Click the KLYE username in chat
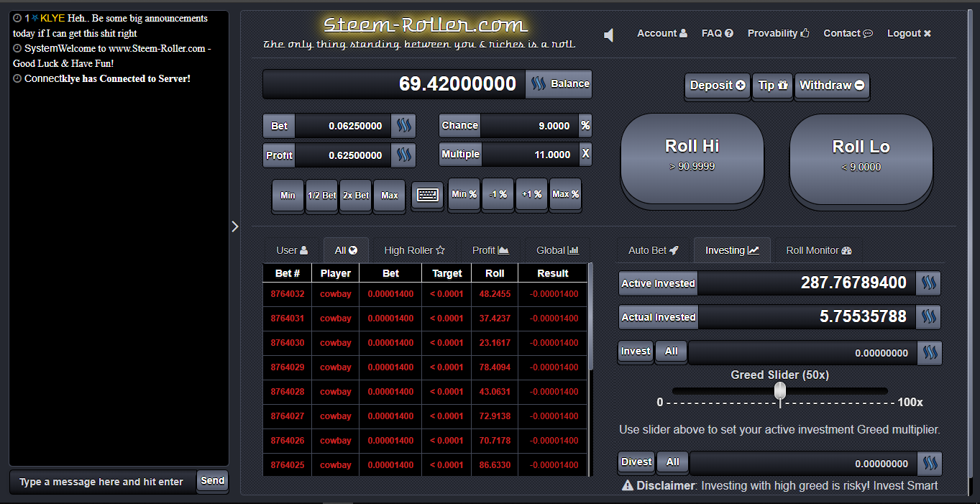The width and height of the screenshot is (980, 504). (52, 18)
